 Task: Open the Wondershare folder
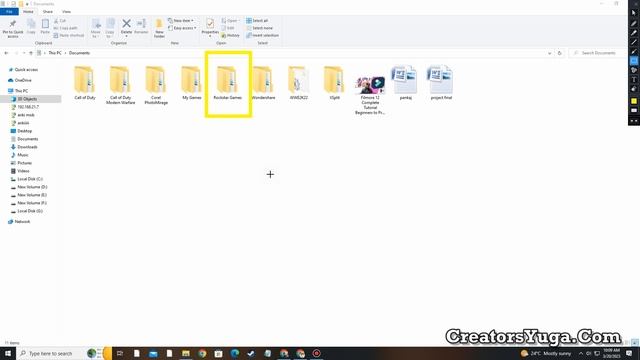pyautogui.click(x=263, y=83)
